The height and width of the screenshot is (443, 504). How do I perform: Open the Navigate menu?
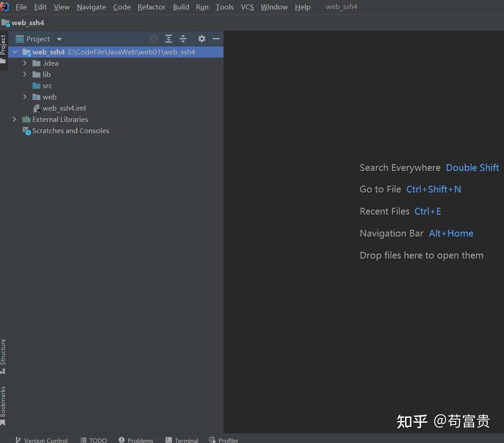pos(91,7)
